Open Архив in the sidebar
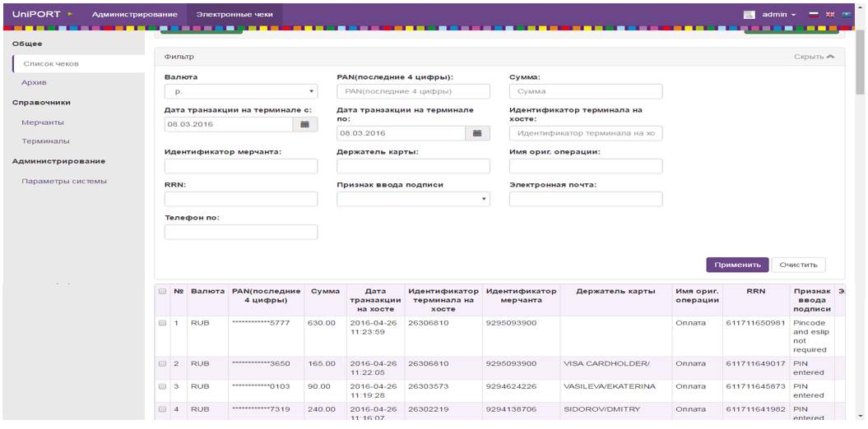Screen dimensions: 868x429 pos(35,83)
